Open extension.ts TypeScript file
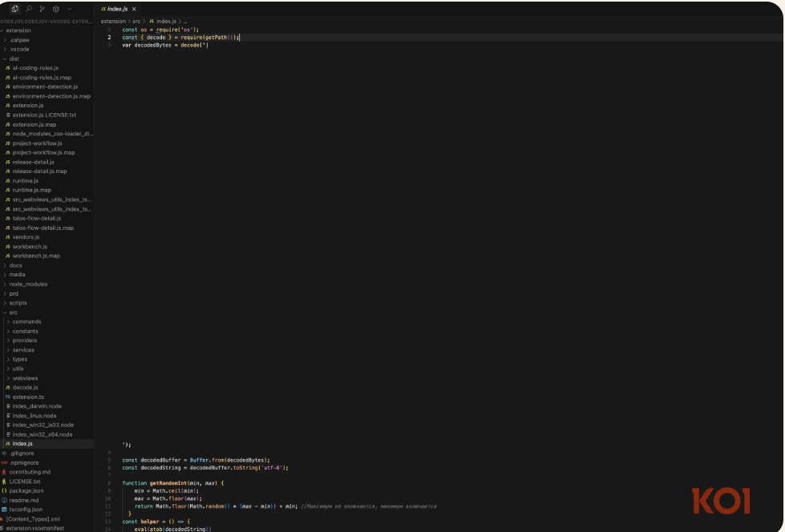The height and width of the screenshot is (532, 785). coord(28,397)
